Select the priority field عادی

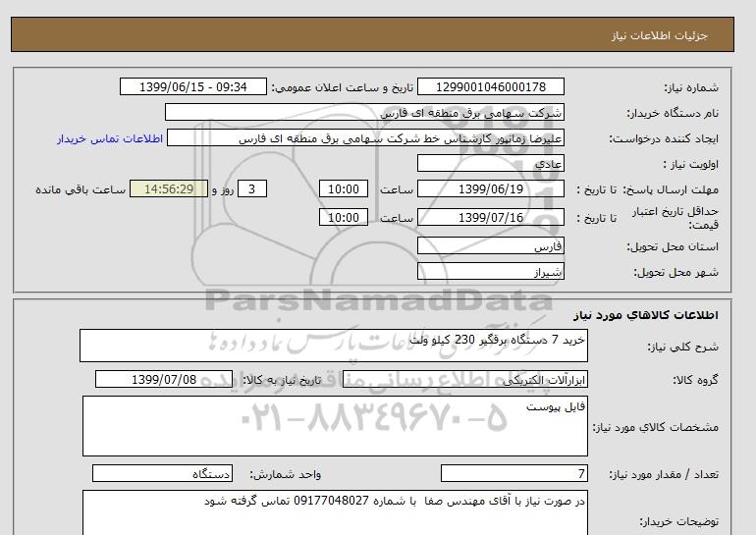(490, 163)
